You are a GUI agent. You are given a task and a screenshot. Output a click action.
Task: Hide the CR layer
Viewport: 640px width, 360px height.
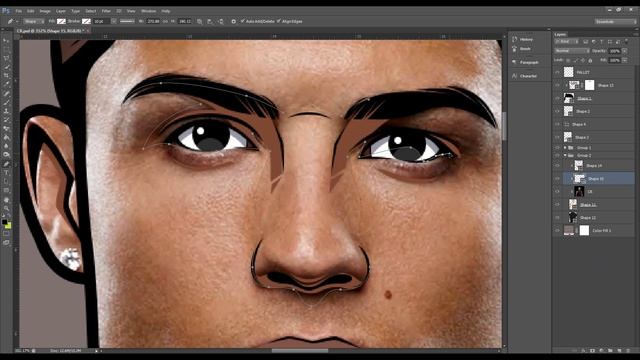click(x=558, y=191)
